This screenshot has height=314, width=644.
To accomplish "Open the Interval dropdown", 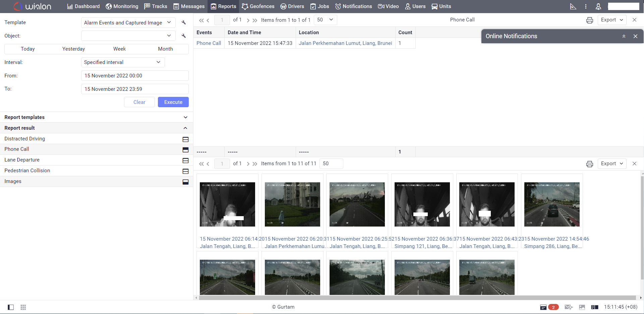I will pos(123,62).
